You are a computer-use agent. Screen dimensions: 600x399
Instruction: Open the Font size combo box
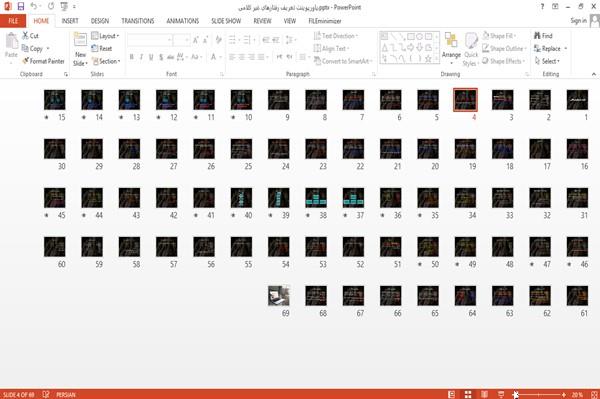(x=181, y=40)
